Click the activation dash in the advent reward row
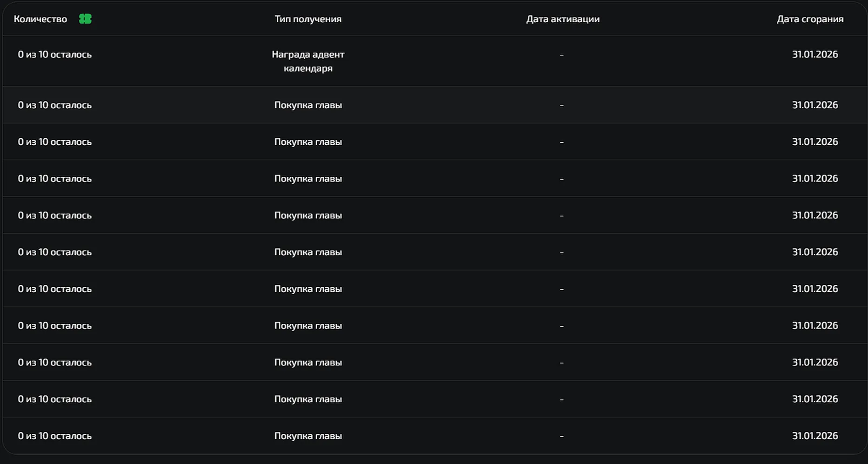This screenshot has width=868, height=464. coord(561,55)
